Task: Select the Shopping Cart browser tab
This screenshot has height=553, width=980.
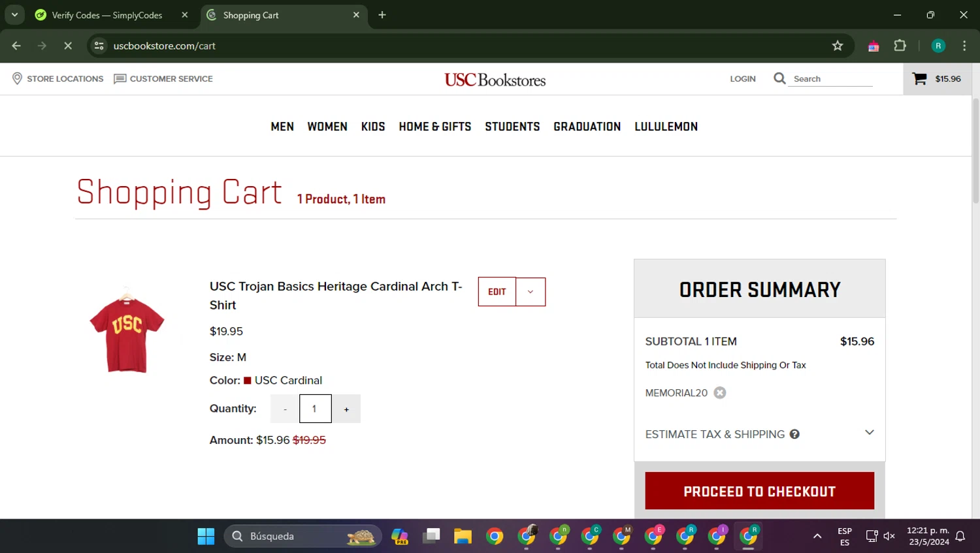Action: coord(284,15)
